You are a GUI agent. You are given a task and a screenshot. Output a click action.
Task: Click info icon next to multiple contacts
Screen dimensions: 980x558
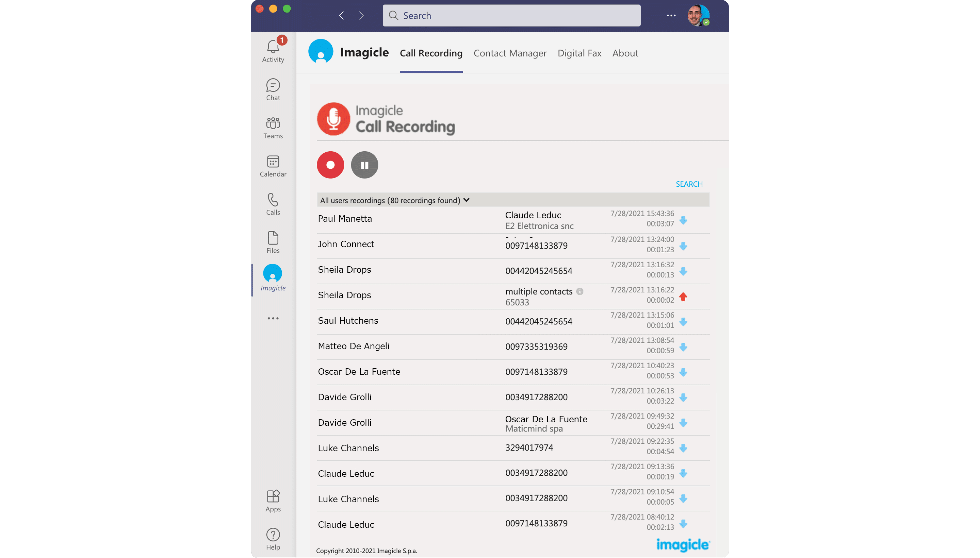[580, 291]
